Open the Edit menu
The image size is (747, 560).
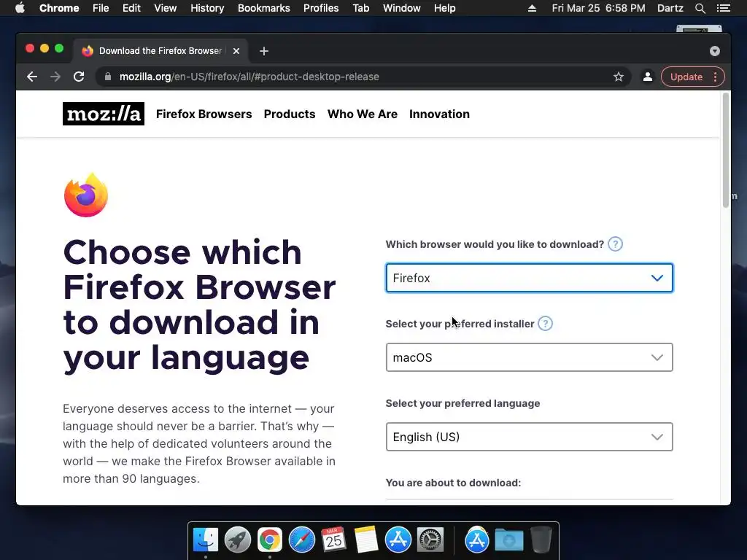pyautogui.click(x=131, y=8)
